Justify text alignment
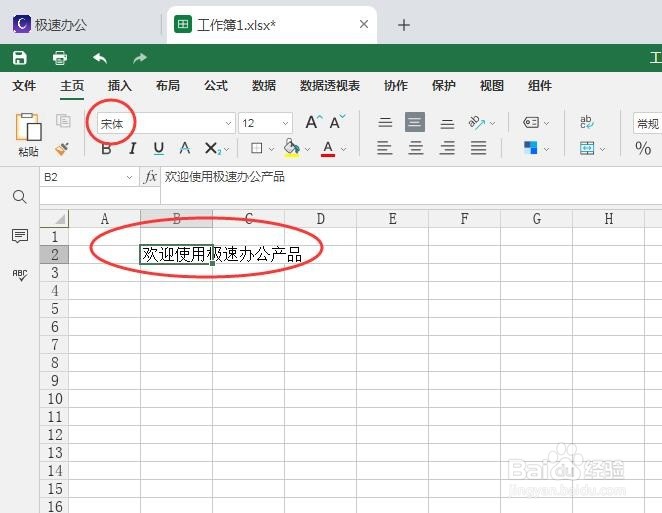Screen dimensions: 662x513 (478, 148)
